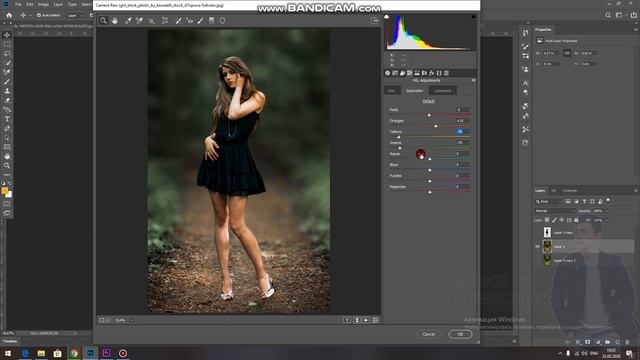Open the Layer menu
Screen dimensions: 640x360
click(x=58, y=4)
